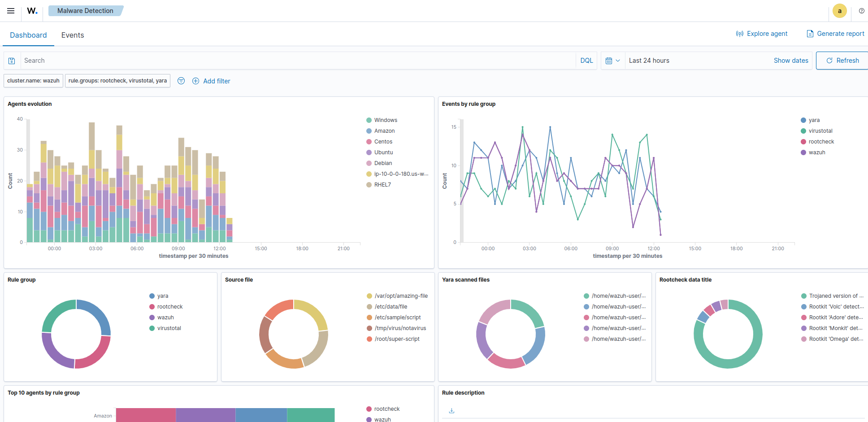
Task: Toggle /etc/data/file legend in Source file
Action: coord(391,307)
